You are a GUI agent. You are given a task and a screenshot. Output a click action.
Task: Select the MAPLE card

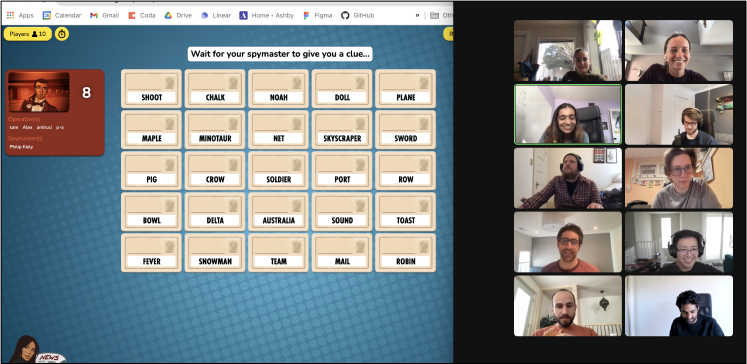tap(151, 130)
